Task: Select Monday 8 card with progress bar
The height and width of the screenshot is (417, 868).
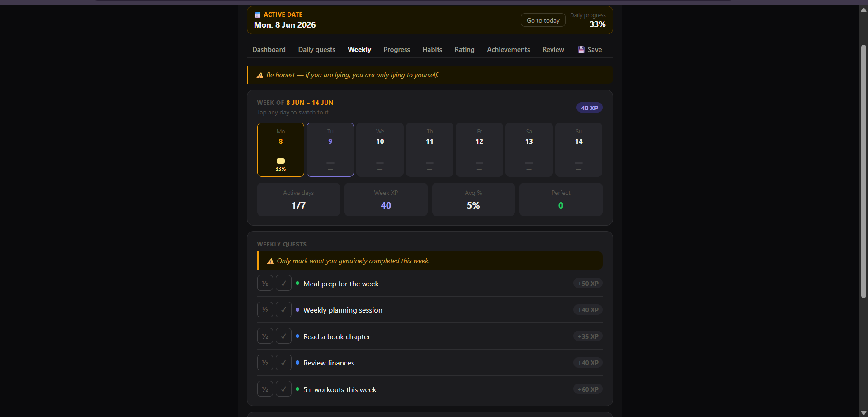Action: click(x=281, y=150)
